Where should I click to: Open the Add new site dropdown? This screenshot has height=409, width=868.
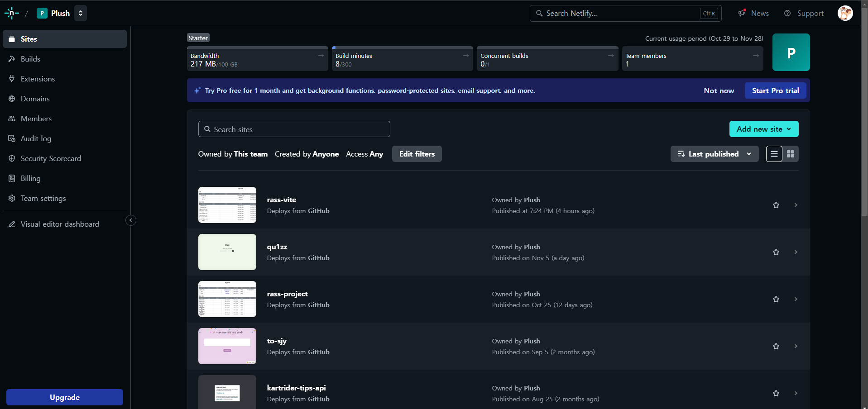pyautogui.click(x=764, y=129)
